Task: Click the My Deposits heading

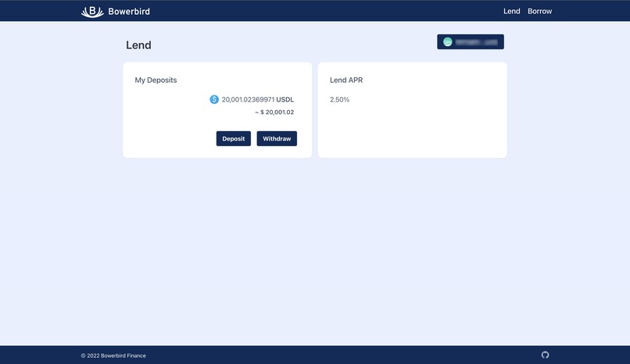Action: [156, 80]
